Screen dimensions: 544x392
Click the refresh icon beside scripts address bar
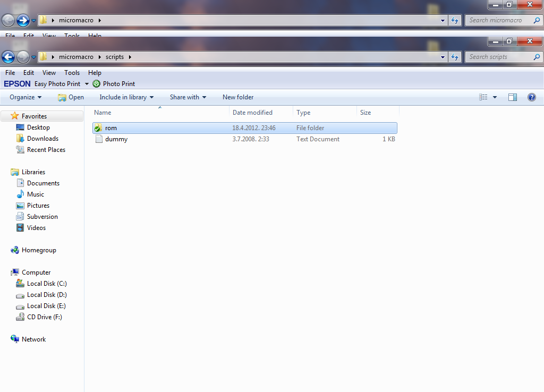pyautogui.click(x=455, y=57)
